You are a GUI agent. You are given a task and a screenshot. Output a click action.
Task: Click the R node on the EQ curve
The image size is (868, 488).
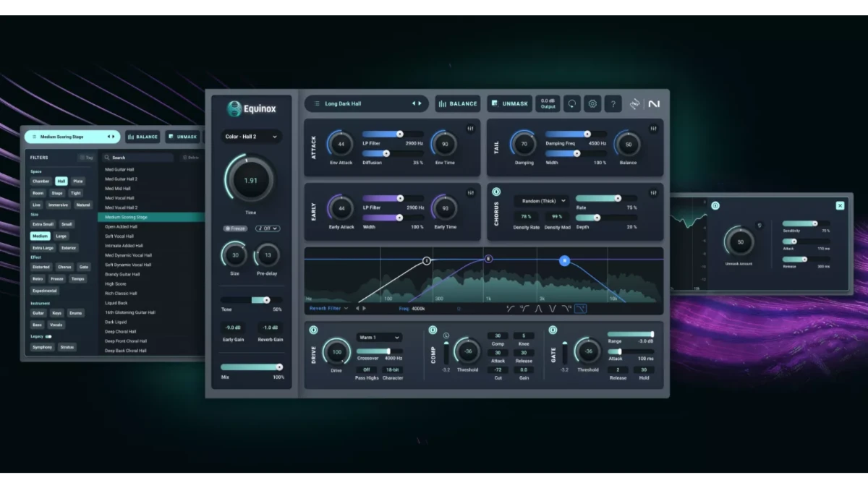coord(565,260)
